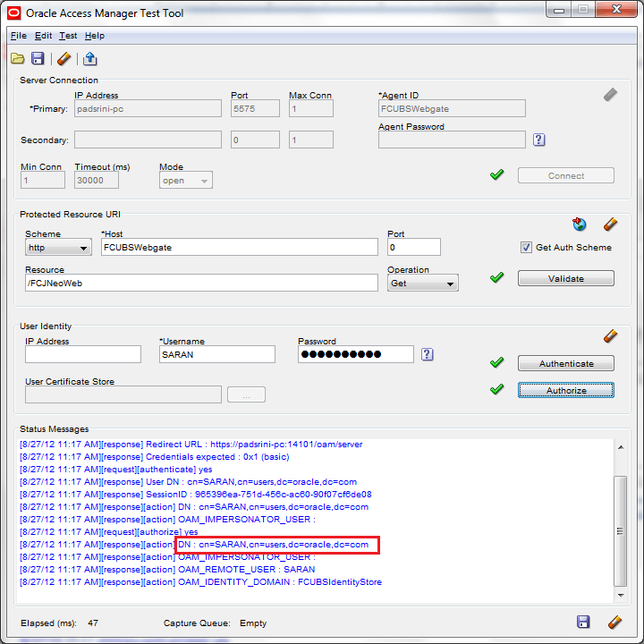644x644 pixels.
Task: Click the status messages scroll down arrow
Action: pyautogui.click(x=621, y=595)
